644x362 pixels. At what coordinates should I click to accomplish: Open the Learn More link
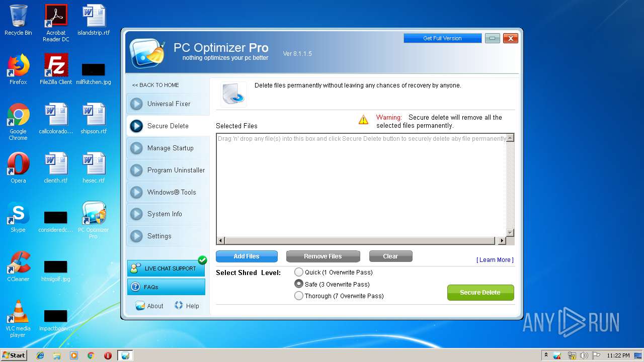tap(495, 260)
